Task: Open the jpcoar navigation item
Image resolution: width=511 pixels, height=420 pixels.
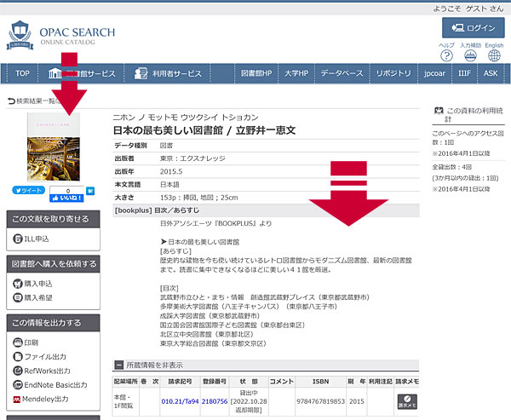Action: (x=434, y=73)
